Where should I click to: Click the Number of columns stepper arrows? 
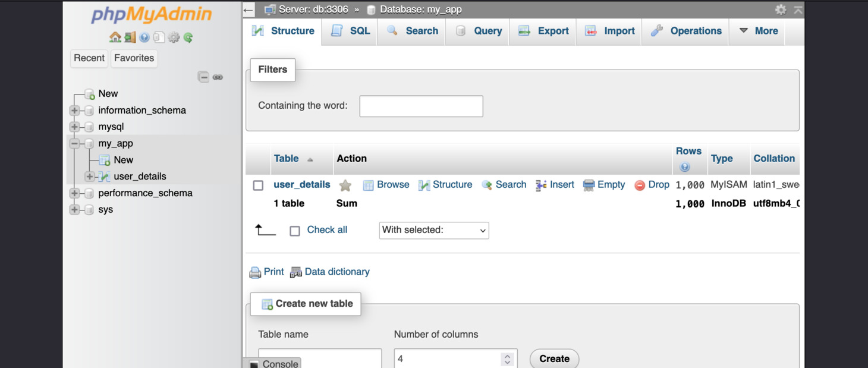coord(507,359)
